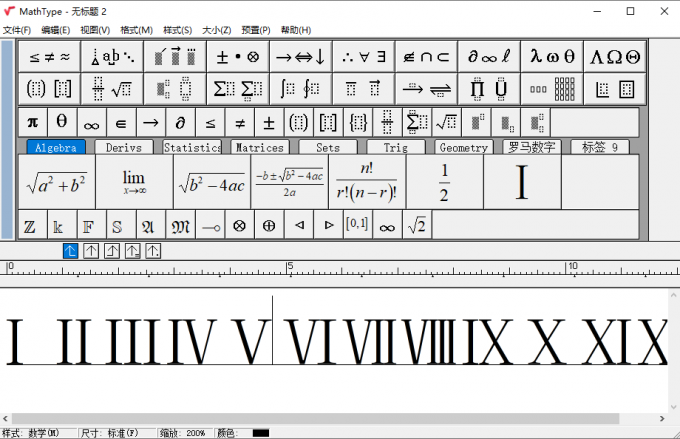Switch to 标签 9 tab
Viewport: 680px width, 439px height.
tap(600, 147)
